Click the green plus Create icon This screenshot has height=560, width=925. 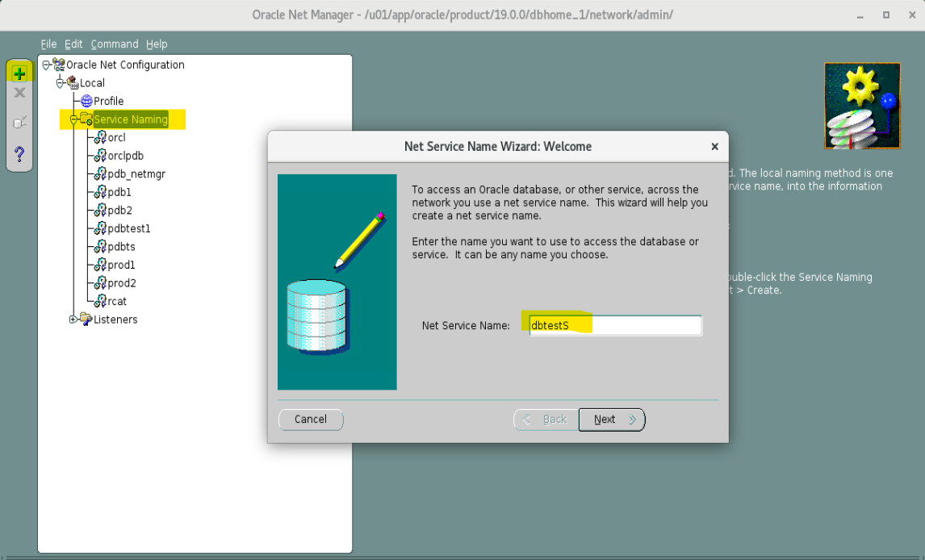pyautogui.click(x=19, y=73)
